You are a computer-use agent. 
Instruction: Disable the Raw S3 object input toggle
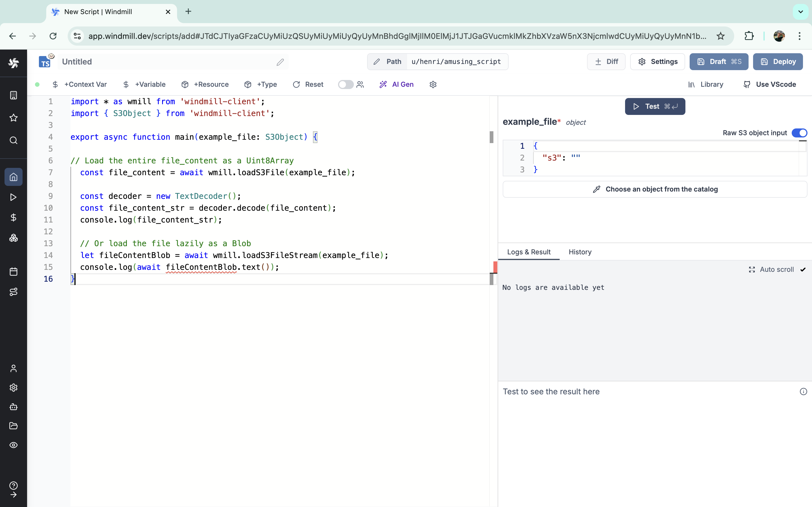click(799, 133)
